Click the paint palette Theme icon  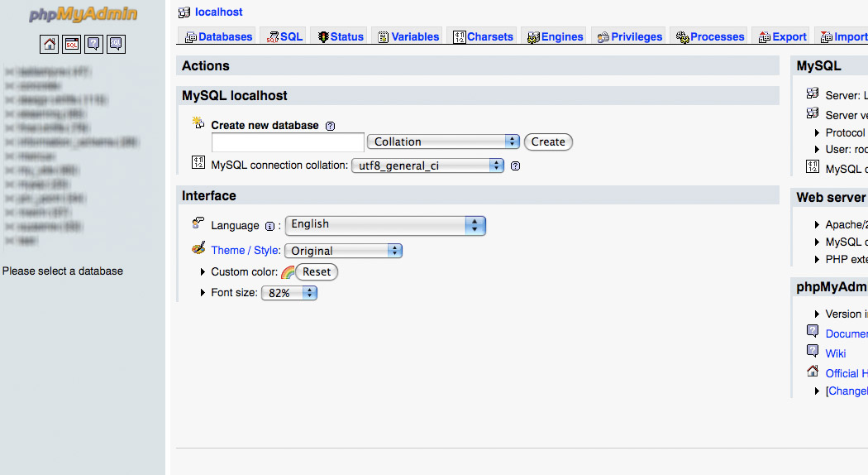198,248
